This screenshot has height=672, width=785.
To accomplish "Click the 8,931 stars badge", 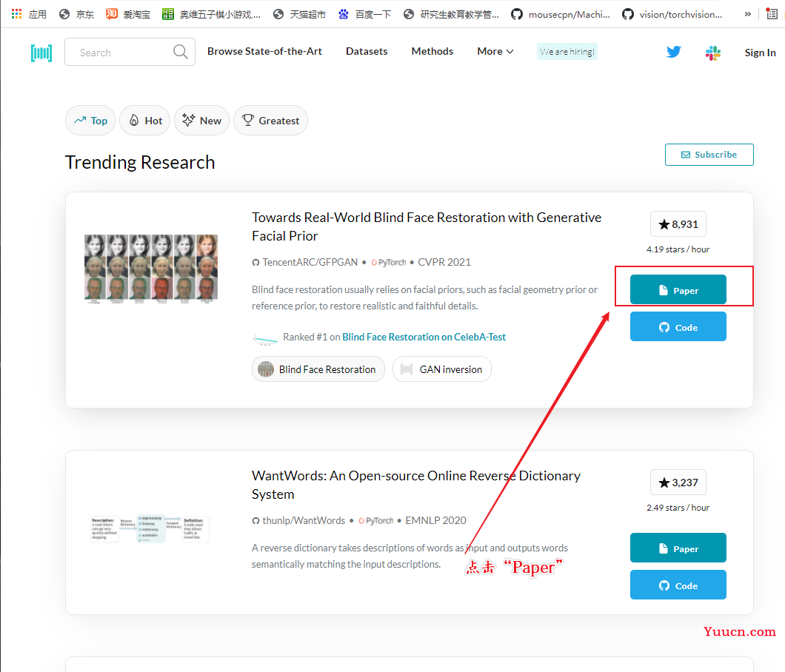I will [x=678, y=224].
